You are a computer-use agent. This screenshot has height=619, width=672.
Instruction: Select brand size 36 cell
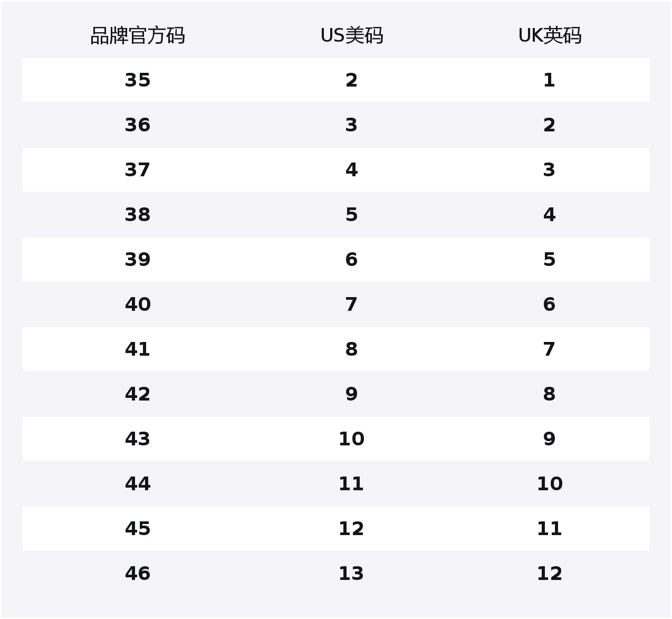[x=138, y=125]
